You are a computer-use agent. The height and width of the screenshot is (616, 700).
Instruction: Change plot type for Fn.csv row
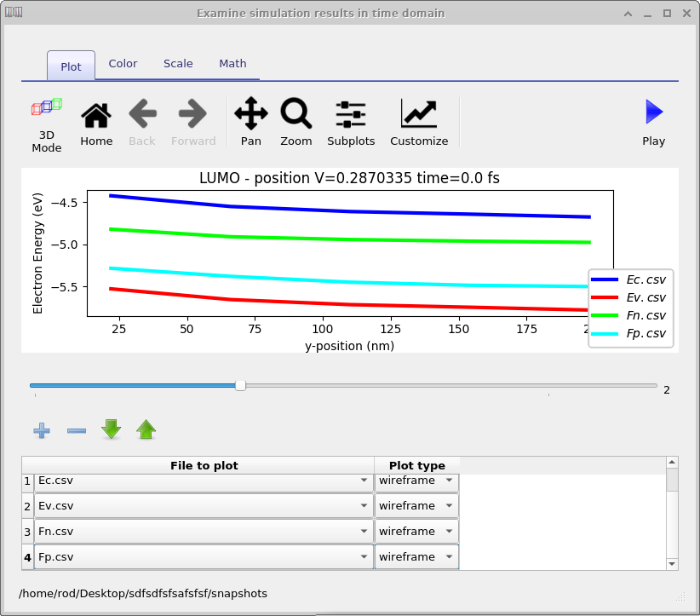coord(416,532)
